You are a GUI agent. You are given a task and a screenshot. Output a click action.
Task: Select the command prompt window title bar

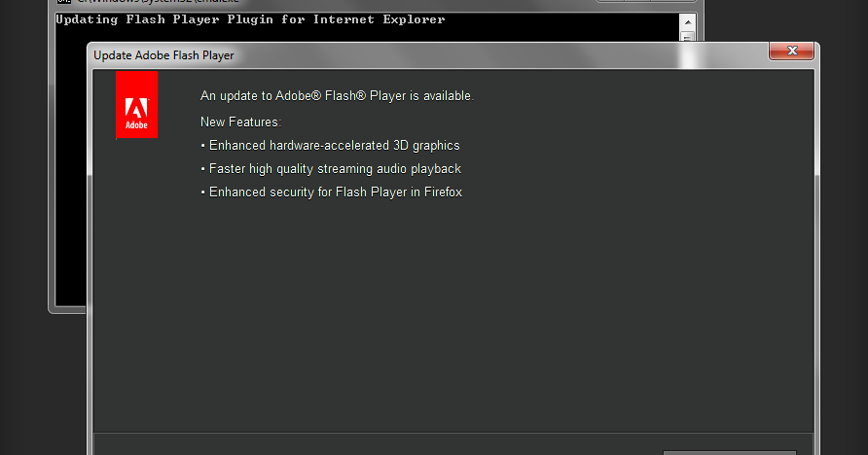pos(332,3)
